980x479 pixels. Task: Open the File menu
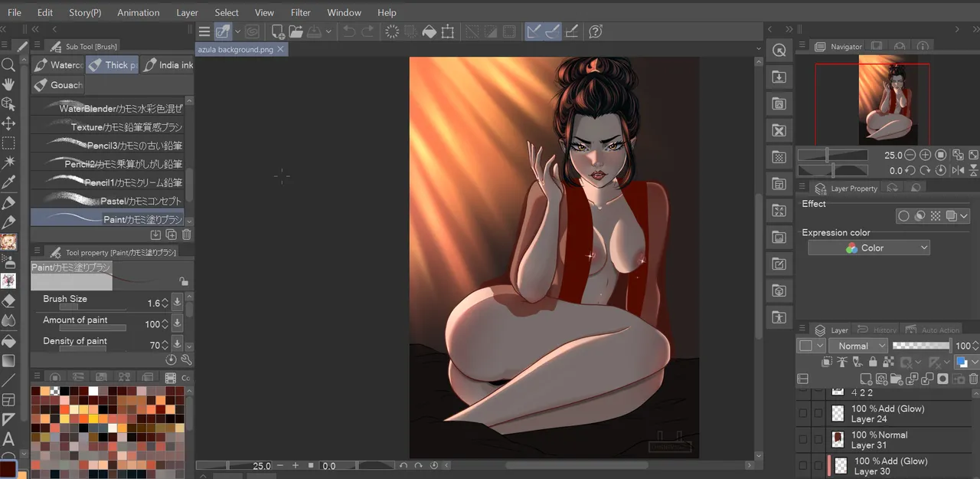[15, 12]
